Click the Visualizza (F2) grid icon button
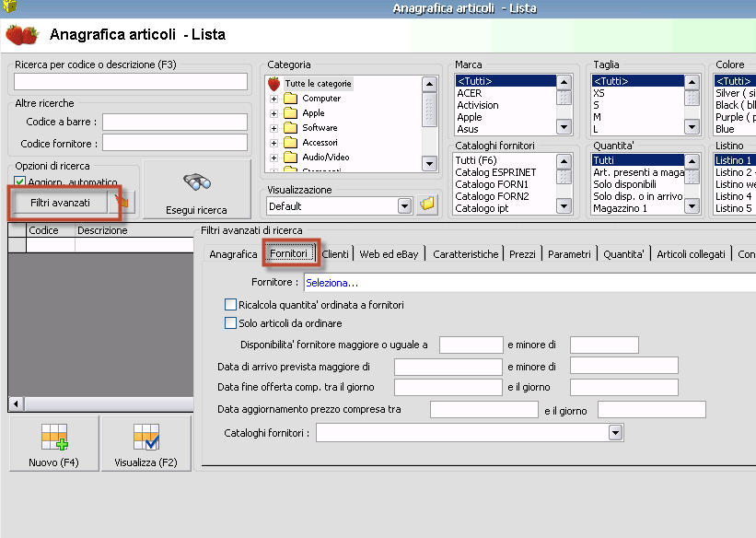 tap(146, 443)
